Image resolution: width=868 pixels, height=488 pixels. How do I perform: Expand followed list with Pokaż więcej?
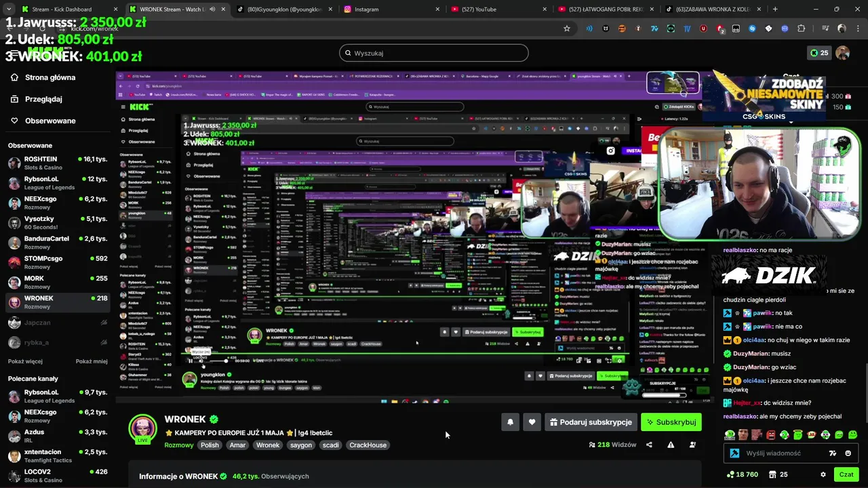(x=25, y=362)
